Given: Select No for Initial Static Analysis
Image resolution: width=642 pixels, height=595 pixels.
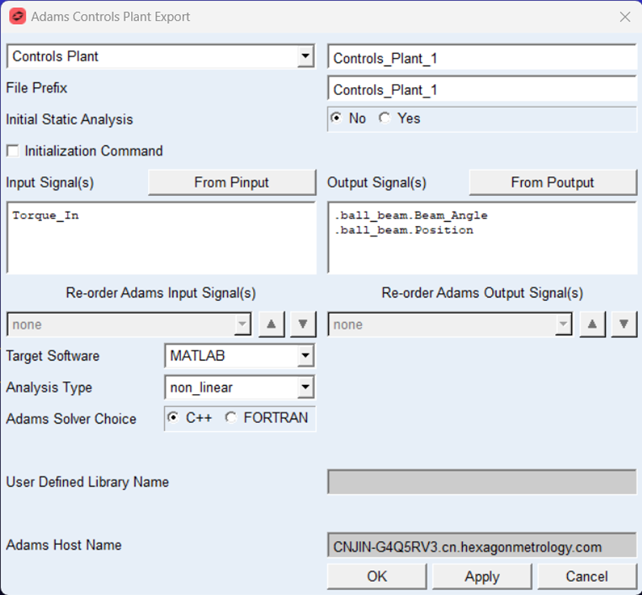Looking at the screenshot, I should pyautogui.click(x=337, y=119).
